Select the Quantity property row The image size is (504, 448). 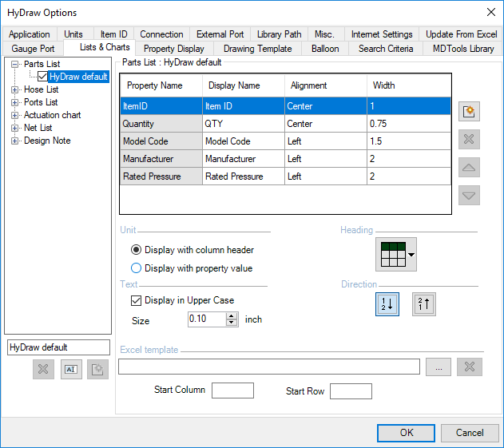(285, 124)
